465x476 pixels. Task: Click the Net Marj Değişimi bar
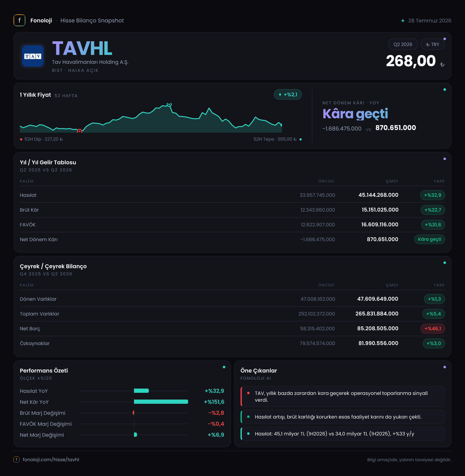(x=135, y=435)
